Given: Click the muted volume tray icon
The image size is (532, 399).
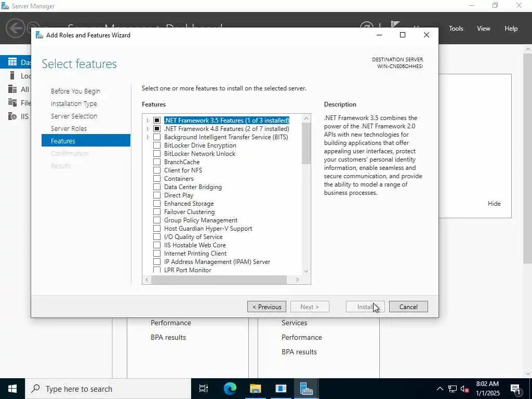Looking at the screenshot, I should [x=465, y=389].
